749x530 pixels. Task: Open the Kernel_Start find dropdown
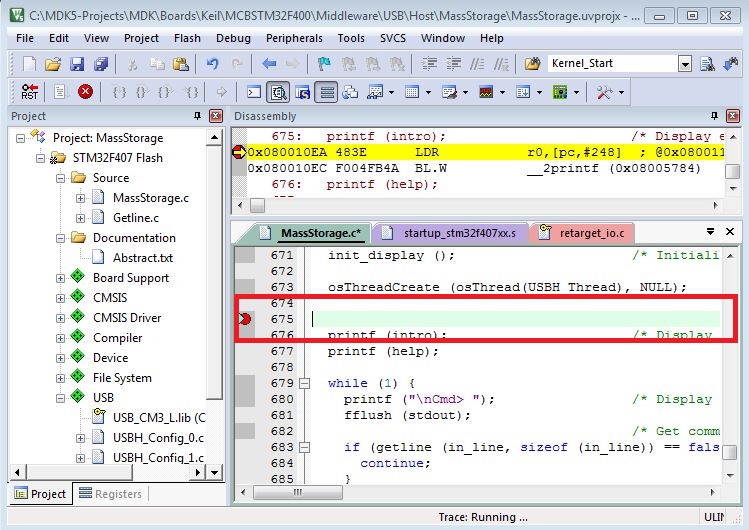point(685,64)
